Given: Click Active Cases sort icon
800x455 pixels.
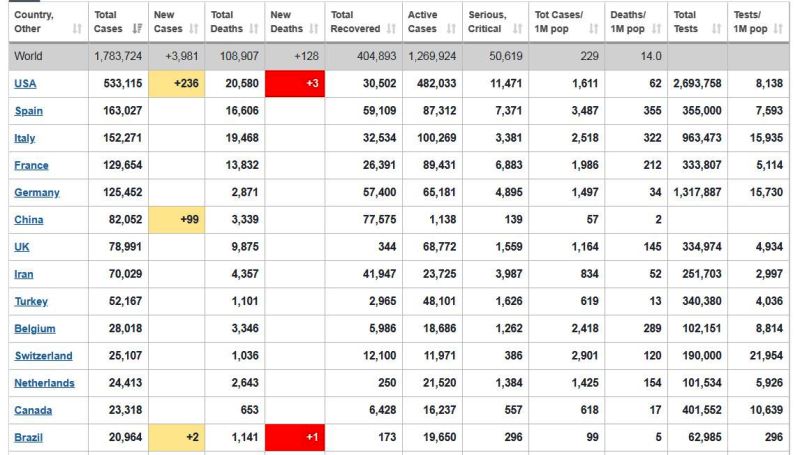Looking at the screenshot, I should coord(451,29).
